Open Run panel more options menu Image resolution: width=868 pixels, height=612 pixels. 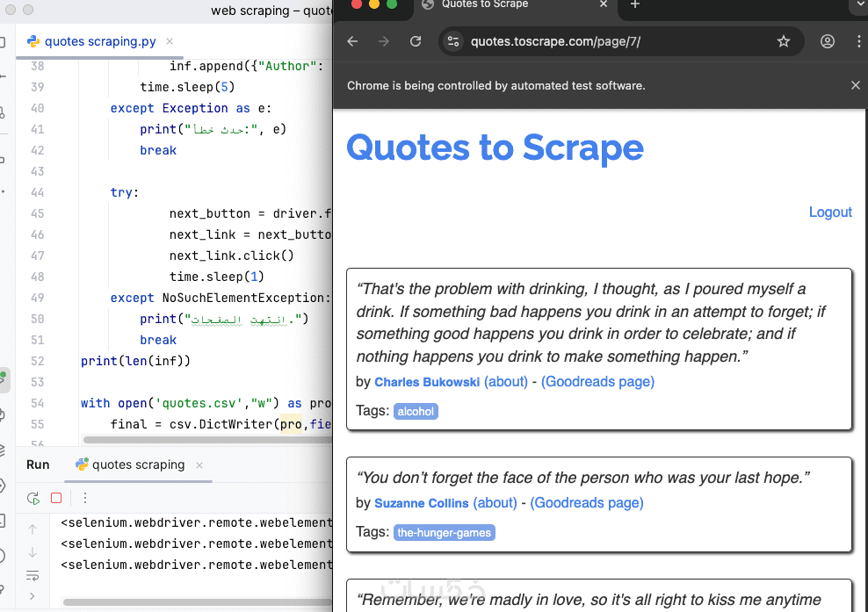85,498
